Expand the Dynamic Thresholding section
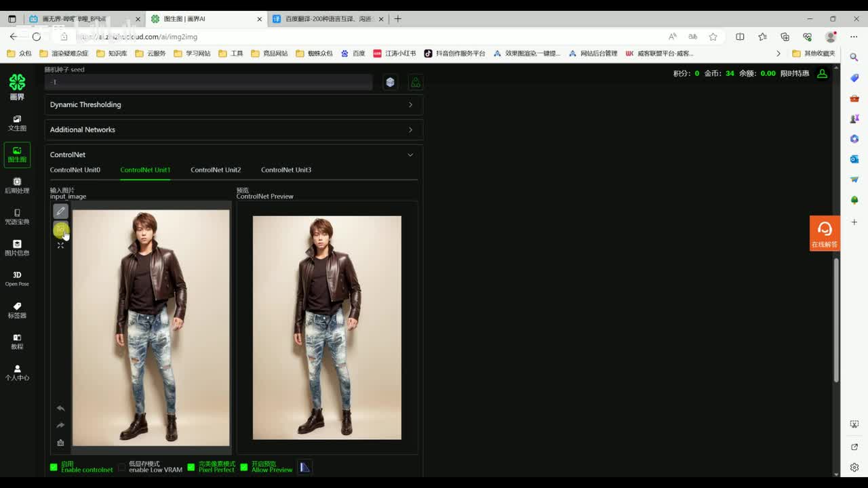The width and height of the screenshot is (868, 488). pos(233,104)
